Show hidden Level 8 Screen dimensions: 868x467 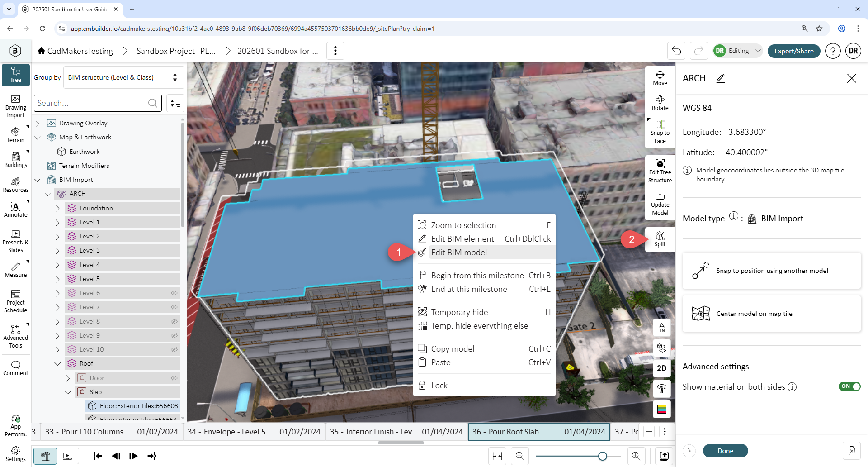[x=174, y=321]
